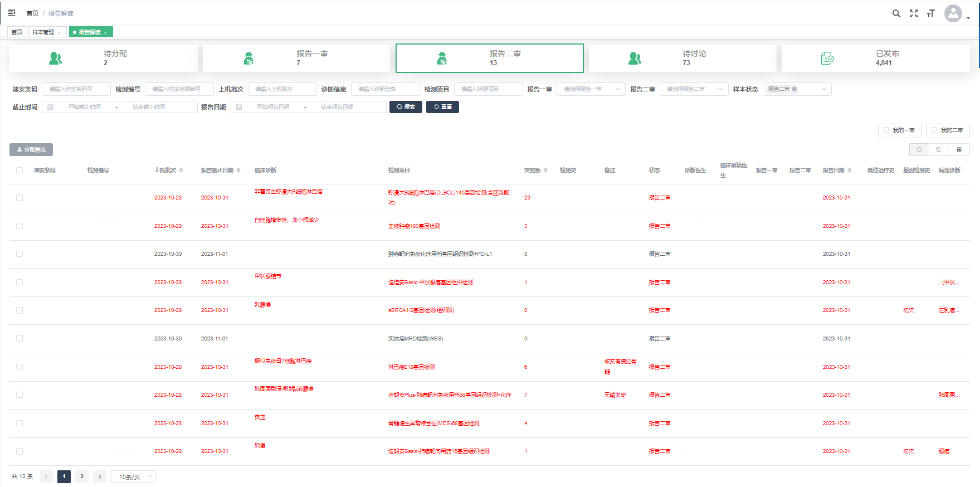Screen dimensions: 980x487
Task: Open column settings grid icon
Action: [x=959, y=149]
